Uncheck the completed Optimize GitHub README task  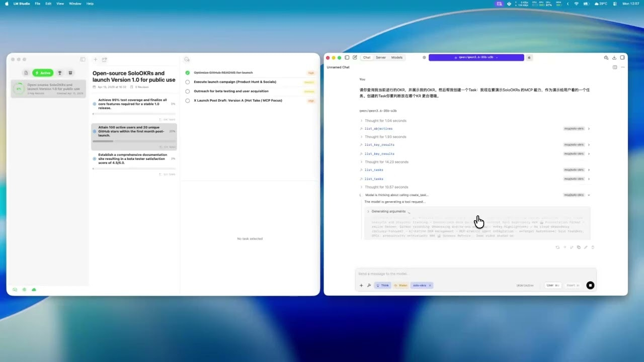pyautogui.click(x=188, y=73)
